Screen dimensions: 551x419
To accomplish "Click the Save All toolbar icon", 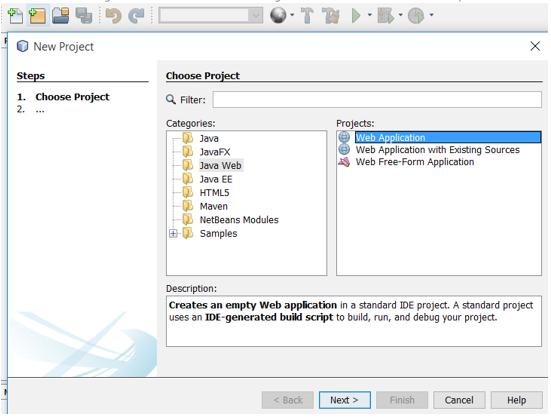I will coord(84,16).
